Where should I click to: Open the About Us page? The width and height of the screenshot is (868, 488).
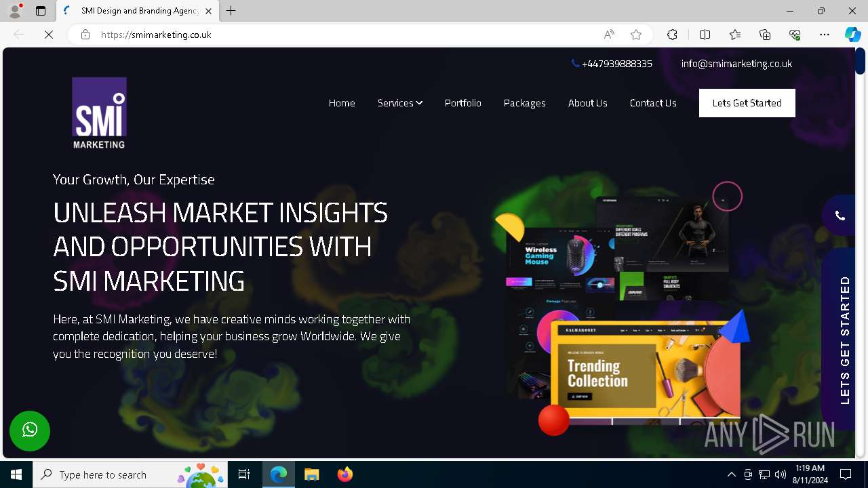(588, 103)
